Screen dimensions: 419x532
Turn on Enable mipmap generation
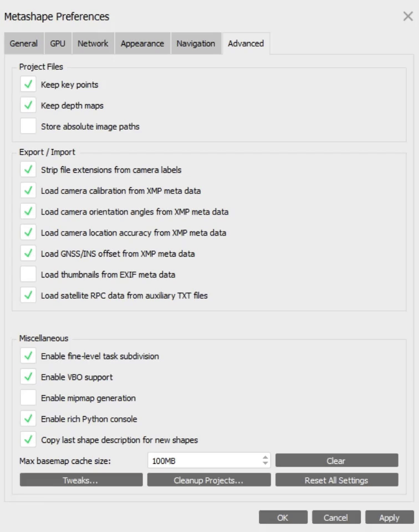click(x=28, y=398)
